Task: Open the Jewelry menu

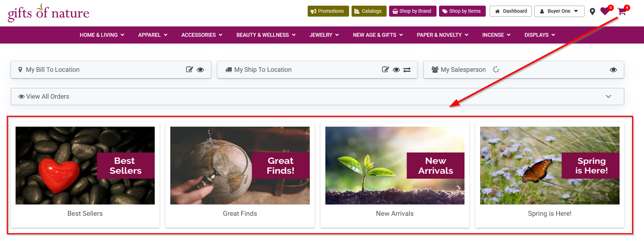Action: tap(324, 35)
